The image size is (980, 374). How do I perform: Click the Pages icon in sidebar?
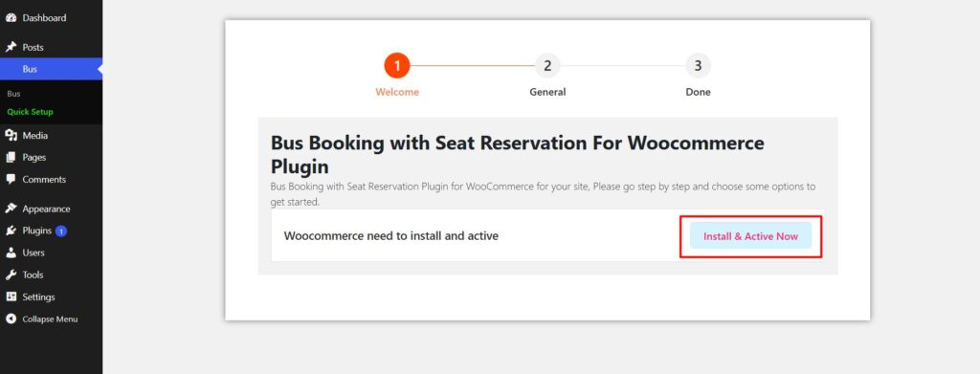(11, 157)
